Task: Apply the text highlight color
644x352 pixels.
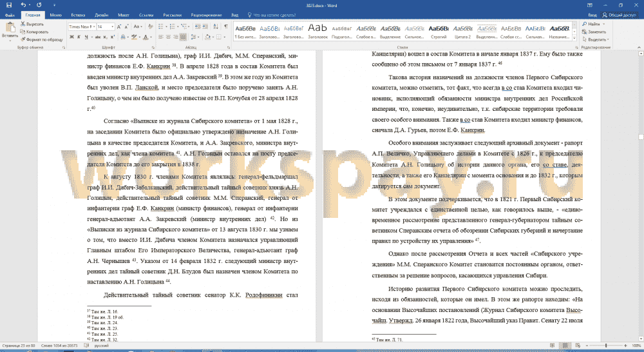Action: pyautogui.click(x=135, y=37)
